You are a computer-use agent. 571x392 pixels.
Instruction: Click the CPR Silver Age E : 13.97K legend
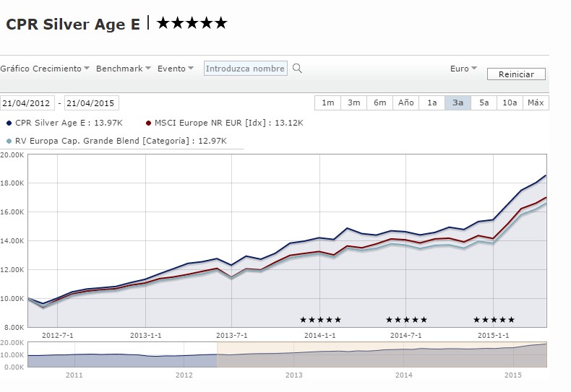point(65,123)
